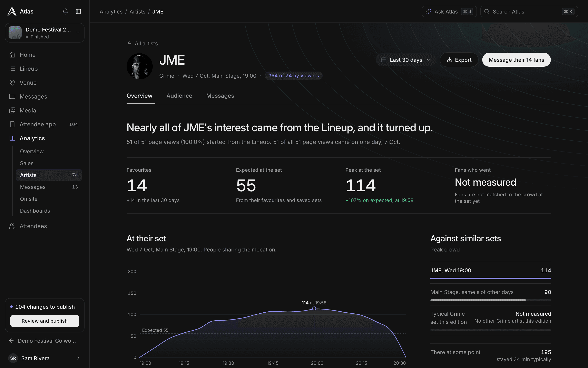Switch to the Audience tab
The width and height of the screenshot is (588, 368).
click(x=179, y=96)
